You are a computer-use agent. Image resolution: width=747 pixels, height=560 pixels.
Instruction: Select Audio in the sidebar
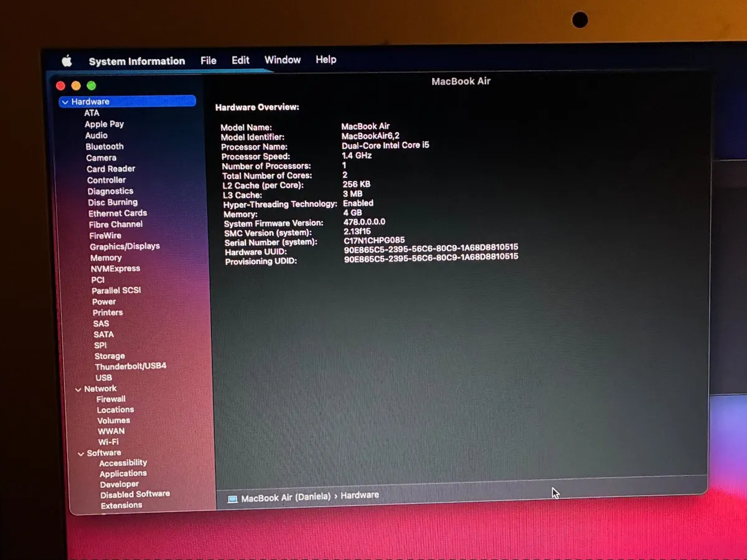click(96, 135)
